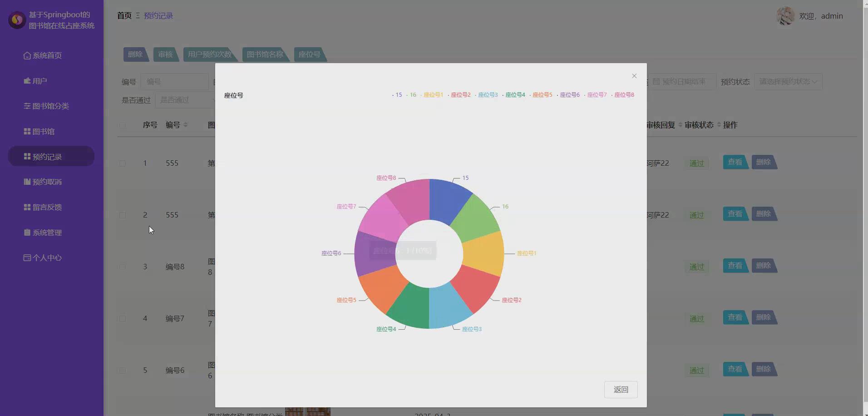The image size is (868, 416).
Task: Click the 删除 toolbar button
Action: pos(135,54)
